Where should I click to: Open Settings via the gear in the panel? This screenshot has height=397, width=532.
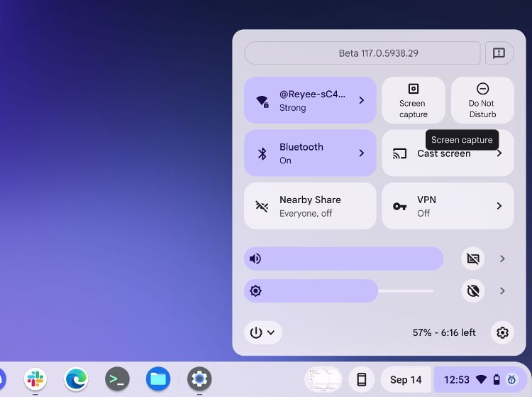[502, 332]
